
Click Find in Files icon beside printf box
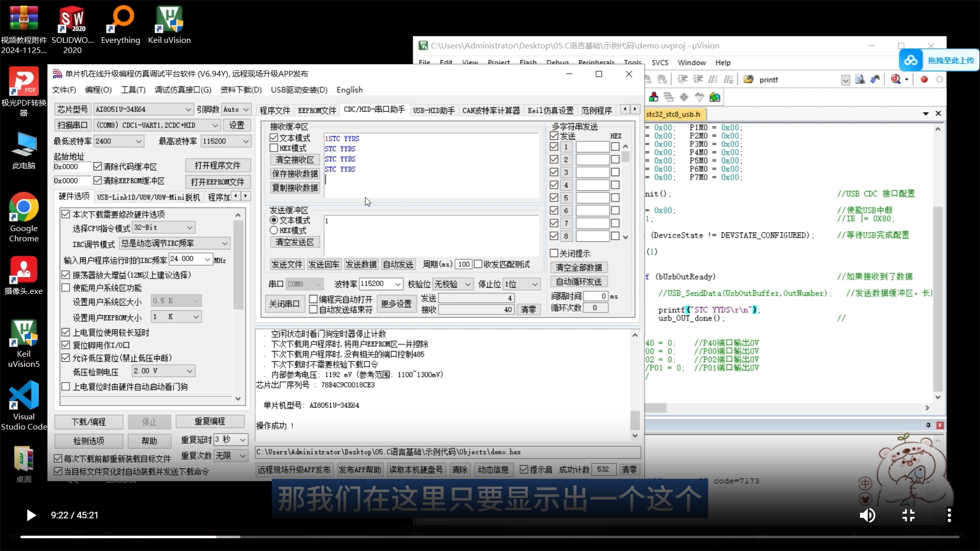coord(748,79)
